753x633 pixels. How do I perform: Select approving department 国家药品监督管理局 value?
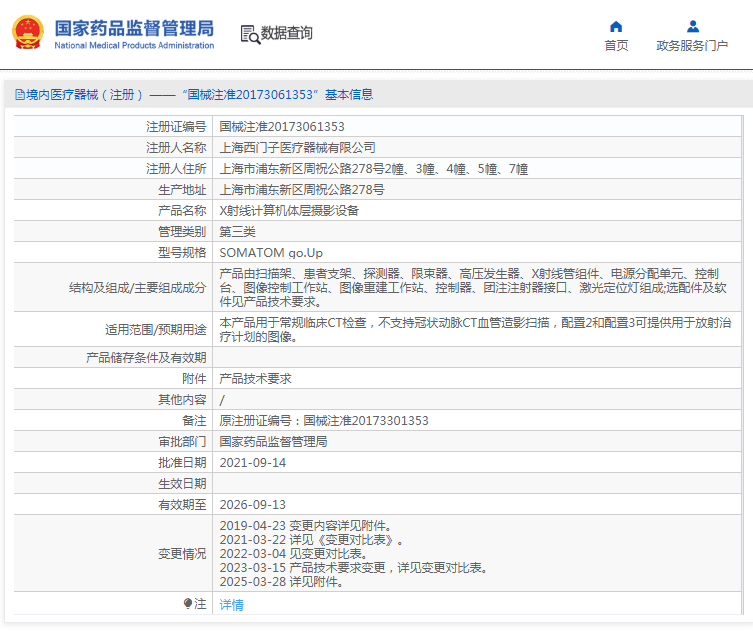273,442
